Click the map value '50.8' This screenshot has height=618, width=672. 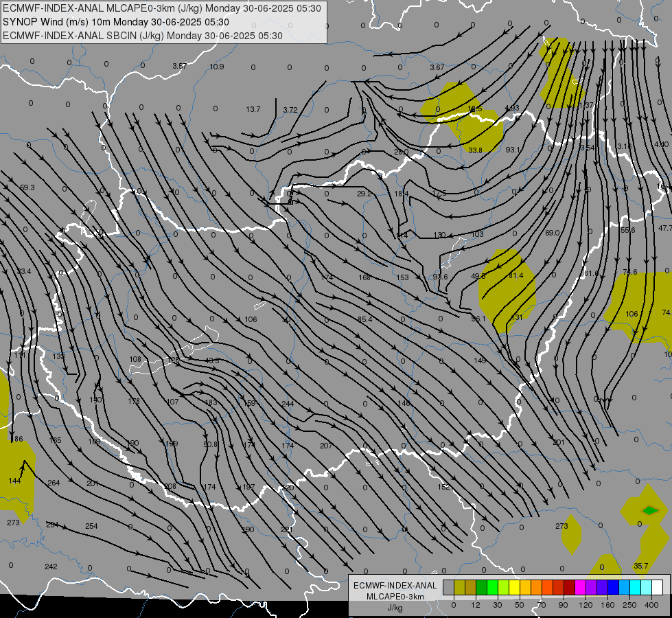pos(211,444)
